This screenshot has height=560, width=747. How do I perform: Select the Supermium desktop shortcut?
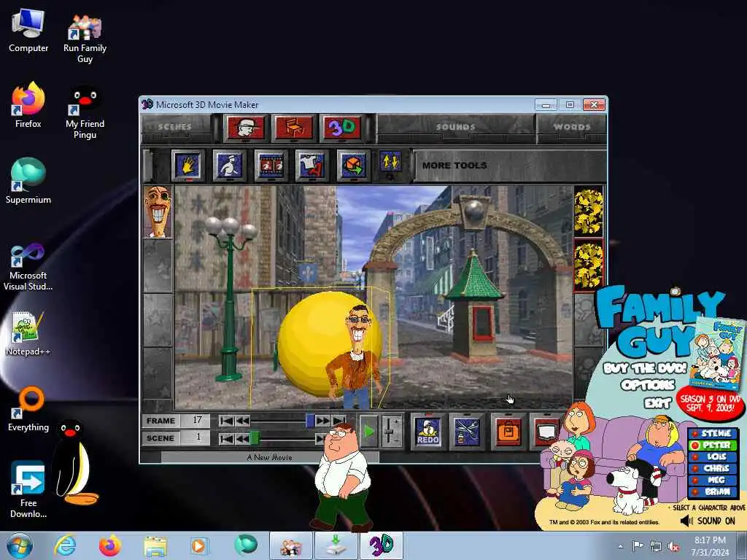tap(28, 181)
